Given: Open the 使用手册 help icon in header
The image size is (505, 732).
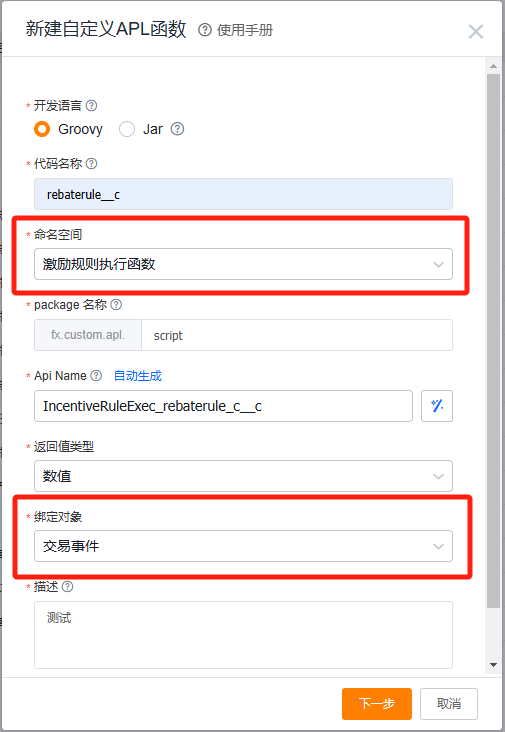Looking at the screenshot, I should pos(204,30).
